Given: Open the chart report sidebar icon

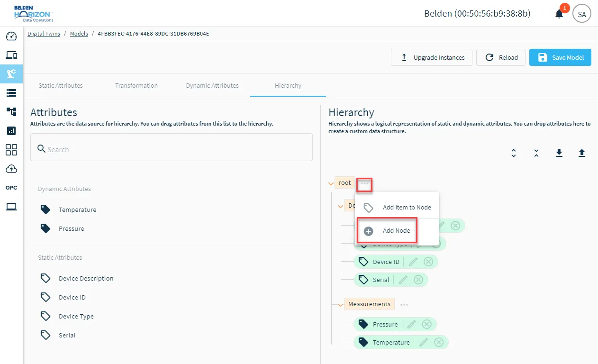Looking at the screenshot, I should tap(11, 131).
